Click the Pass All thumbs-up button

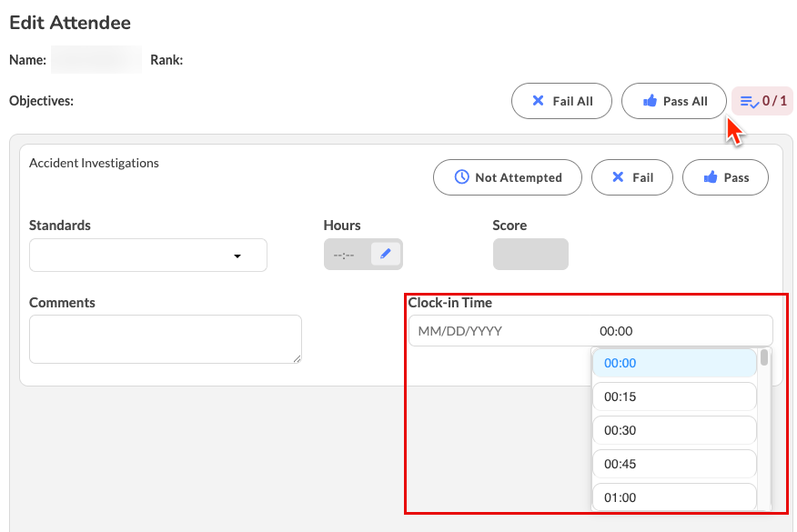click(x=674, y=101)
